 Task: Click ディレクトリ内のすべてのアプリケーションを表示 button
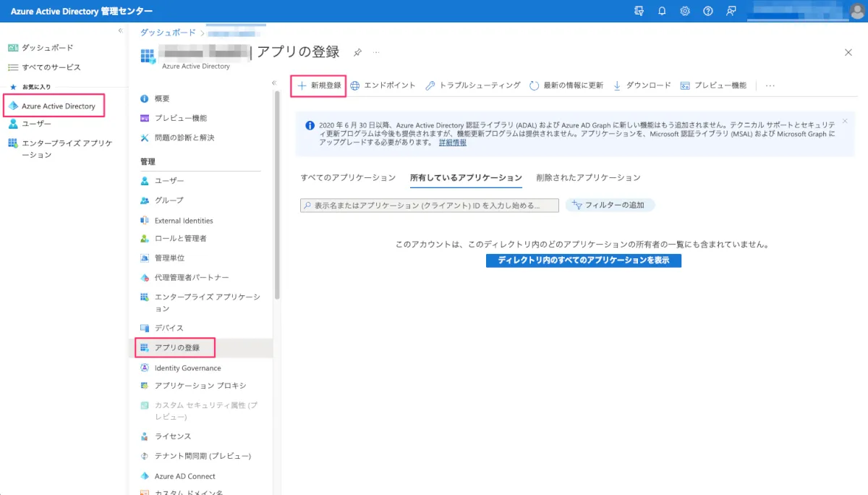[583, 261]
